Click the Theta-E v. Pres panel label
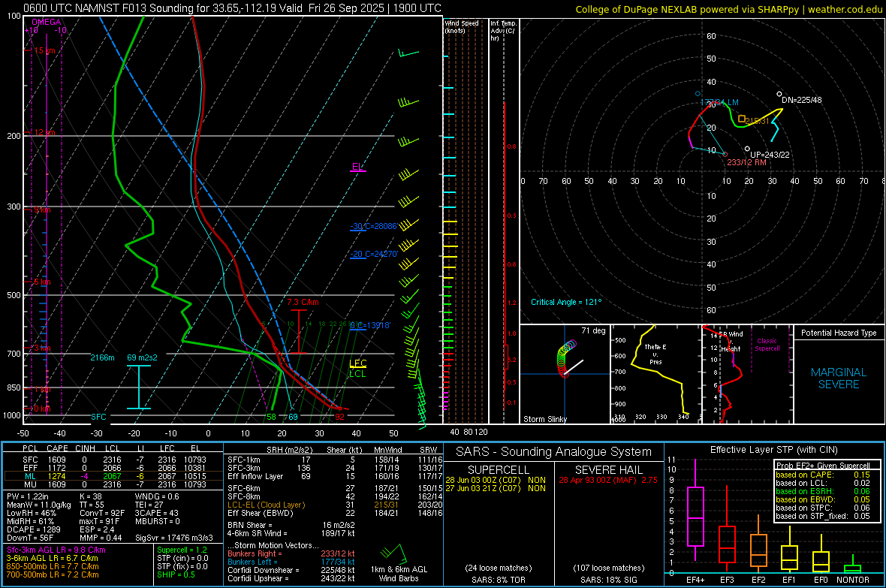The image size is (886, 588). coord(655,354)
